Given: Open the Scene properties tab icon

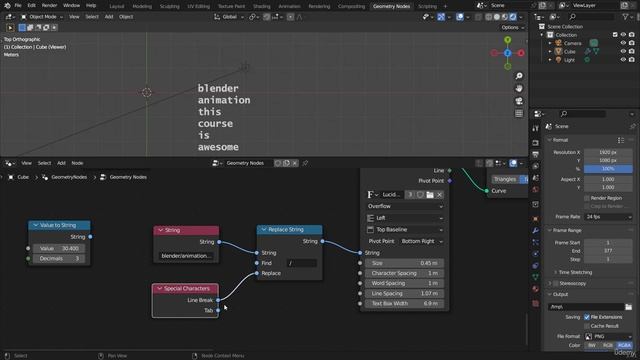Looking at the screenshot, I should (x=536, y=178).
